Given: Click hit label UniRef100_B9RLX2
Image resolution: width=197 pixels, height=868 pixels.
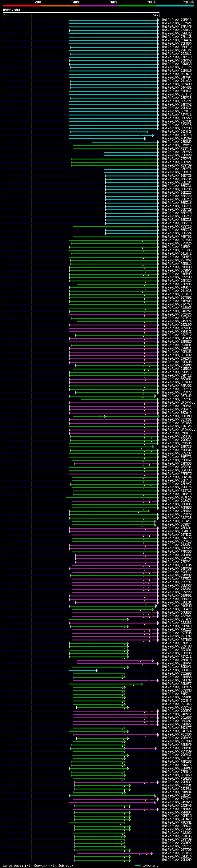Looking at the screenshot, I should pos(177,33).
